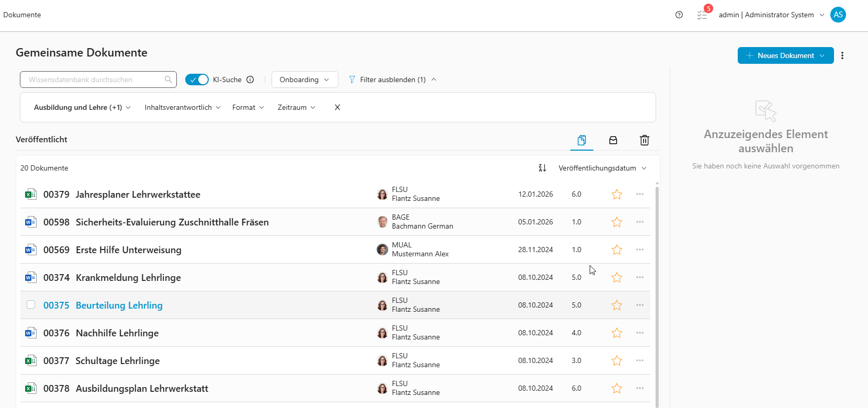Open the trash bin view

645,140
